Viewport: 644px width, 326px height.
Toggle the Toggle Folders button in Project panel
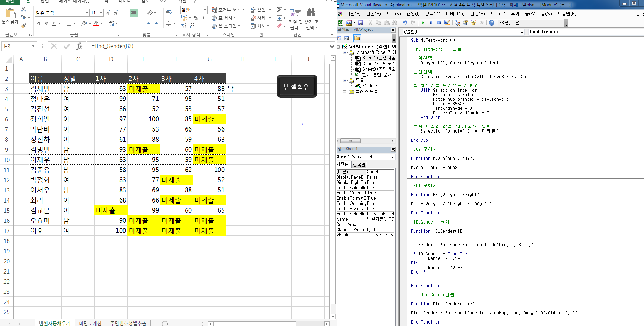tap(356, 38)
